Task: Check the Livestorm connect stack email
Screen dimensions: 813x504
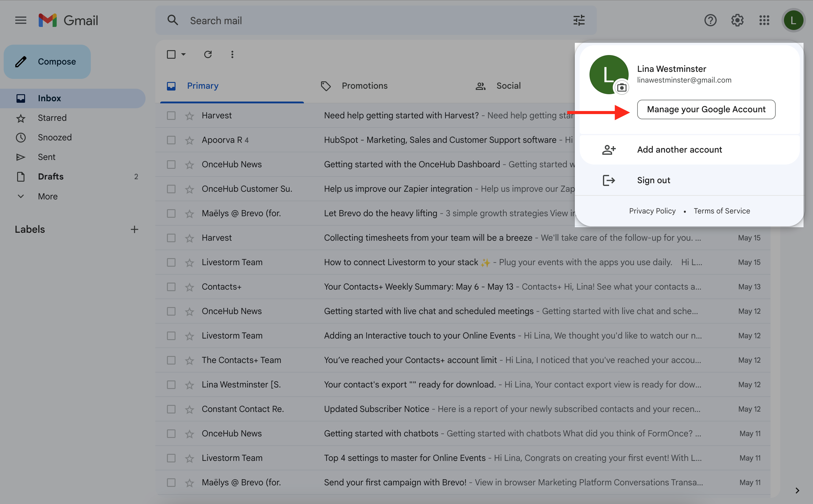Action: tap(171, 262)
